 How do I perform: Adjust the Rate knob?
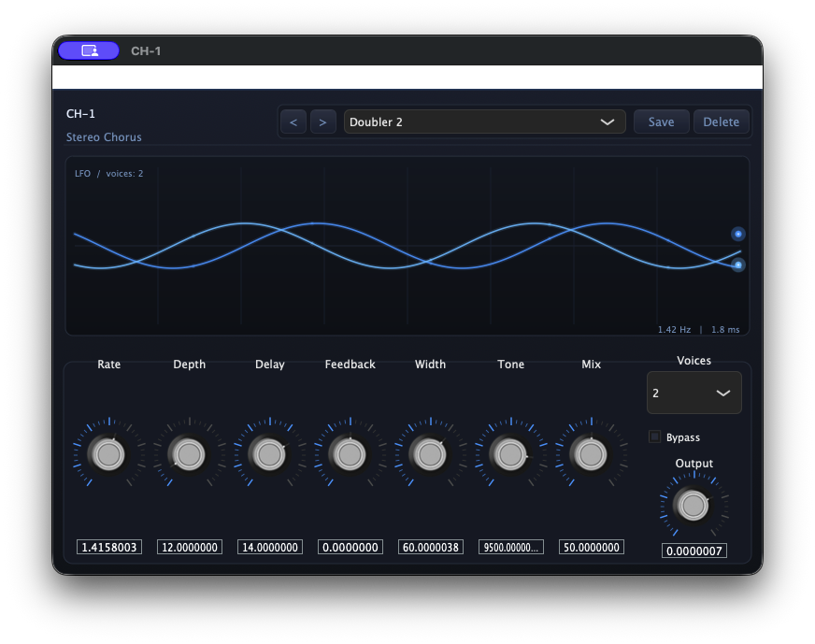[108, 454]
